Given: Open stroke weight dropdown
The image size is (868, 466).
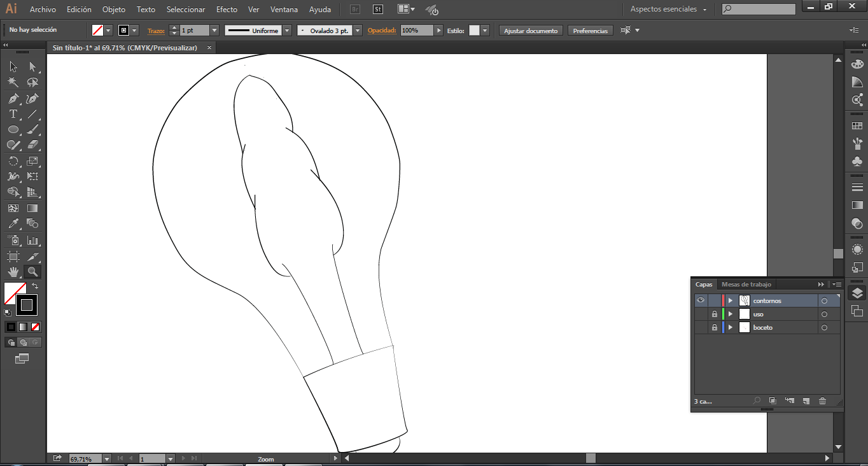Looking at the screenshot, I should pyautogui.click(x=214, y=31).
